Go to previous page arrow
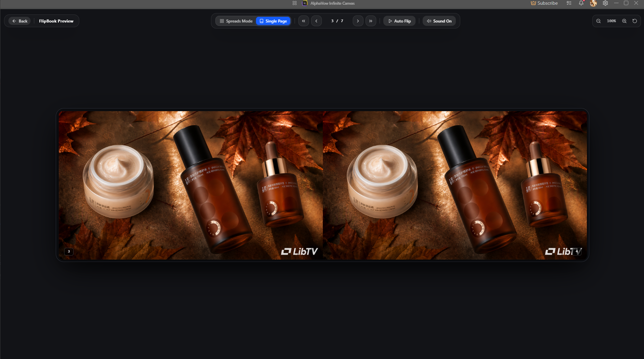 click(316, 21)
